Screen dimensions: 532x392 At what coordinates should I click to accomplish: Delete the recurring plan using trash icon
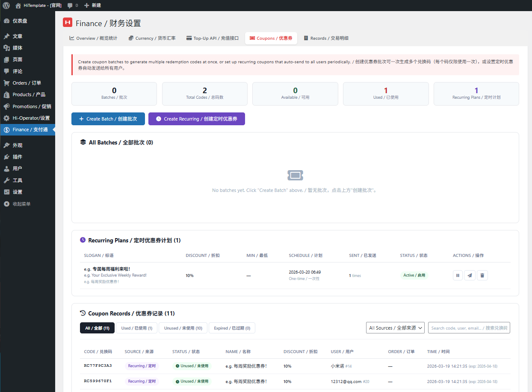pos(482,275)
